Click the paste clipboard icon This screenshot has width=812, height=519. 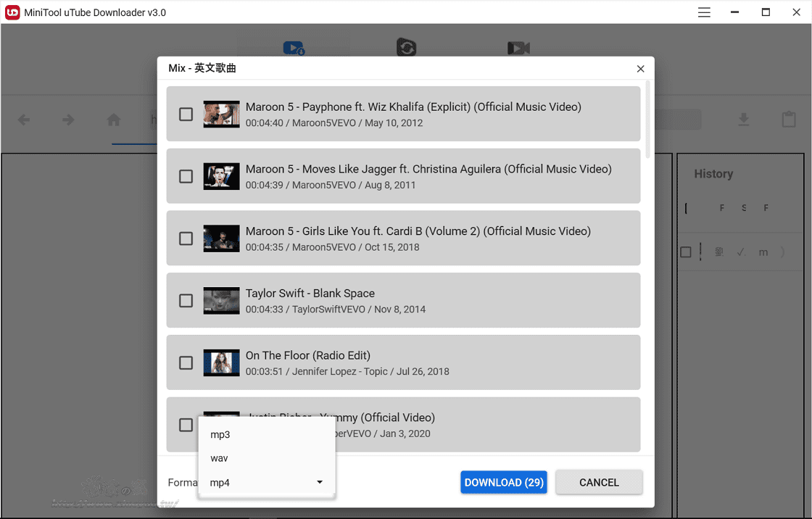pyautogui.click(x=789, y=119)
